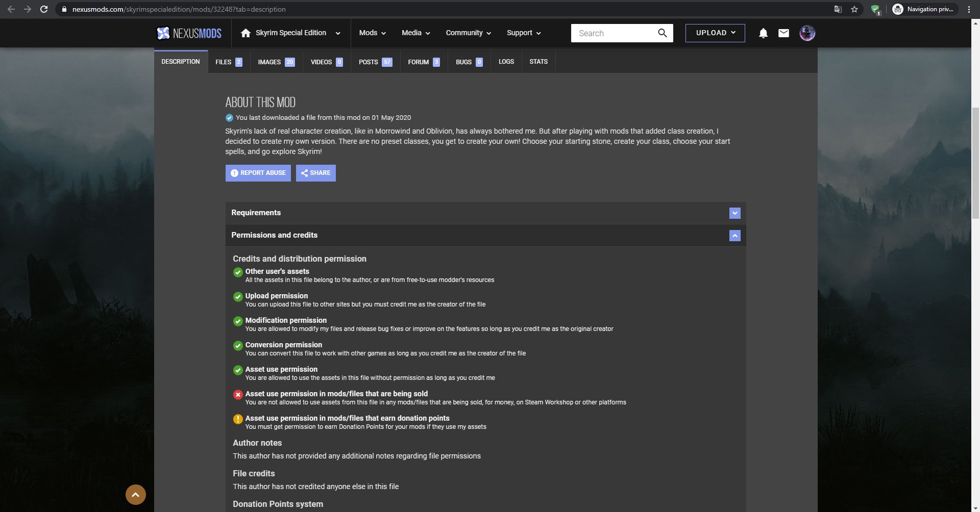Click the Permissions and credits header text

(x=274, y=235)
